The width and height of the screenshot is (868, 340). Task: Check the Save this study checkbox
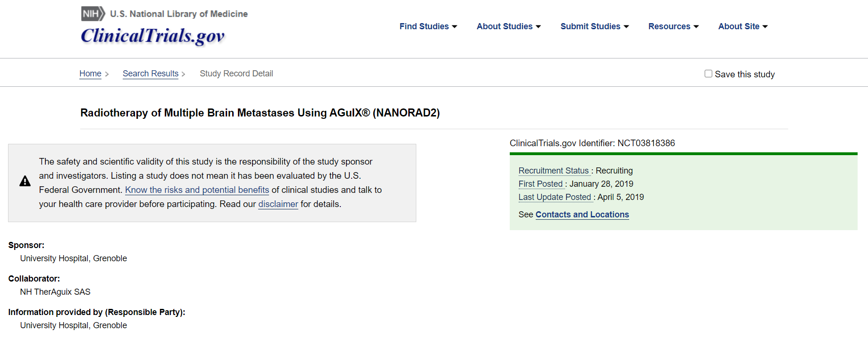[x=708, y=74]
